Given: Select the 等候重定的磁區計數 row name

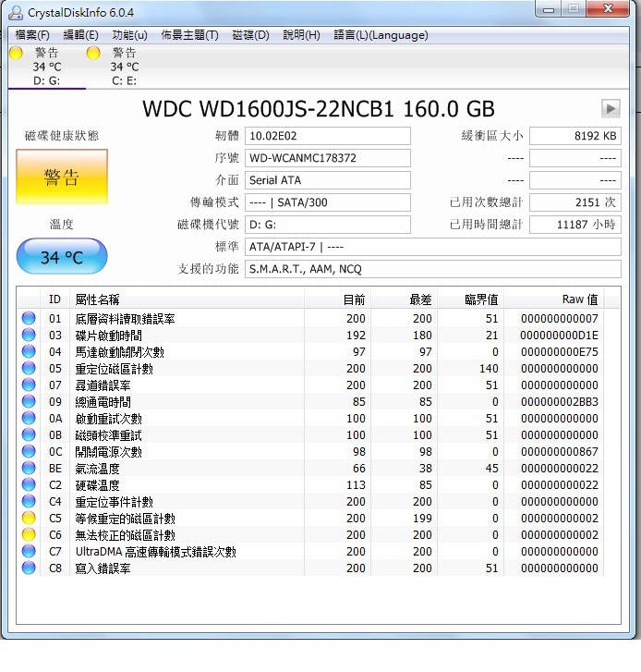Looking at the screenshot, I should [x=125, y=519].
